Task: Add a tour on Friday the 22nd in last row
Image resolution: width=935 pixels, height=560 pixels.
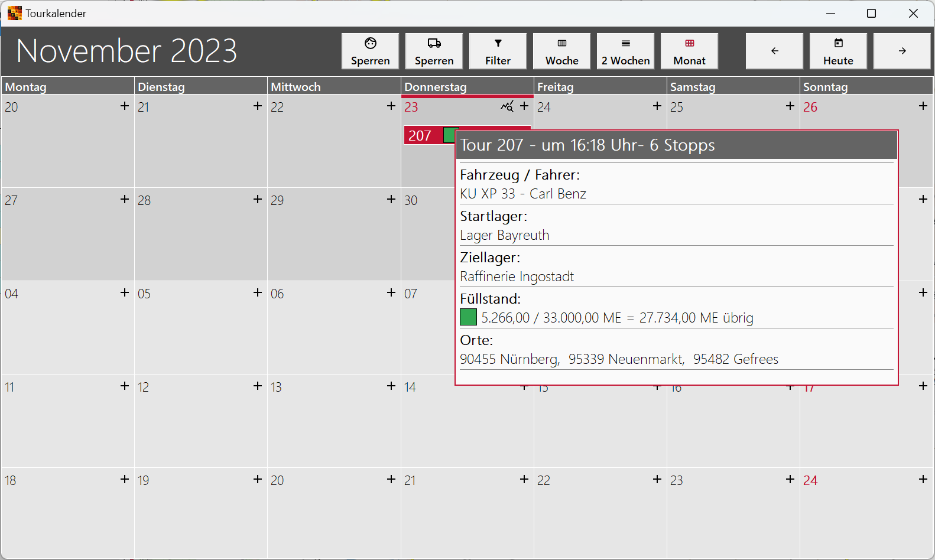Action: (x=657, y=479)
